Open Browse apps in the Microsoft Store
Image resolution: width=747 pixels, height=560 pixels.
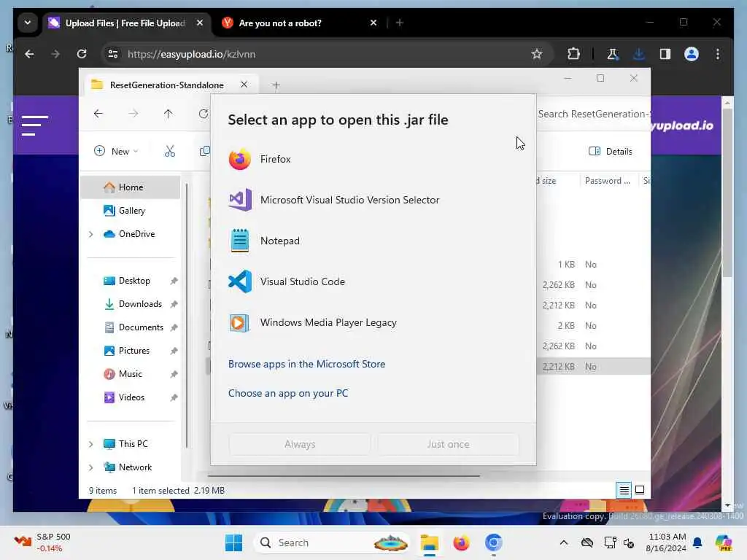306,364
